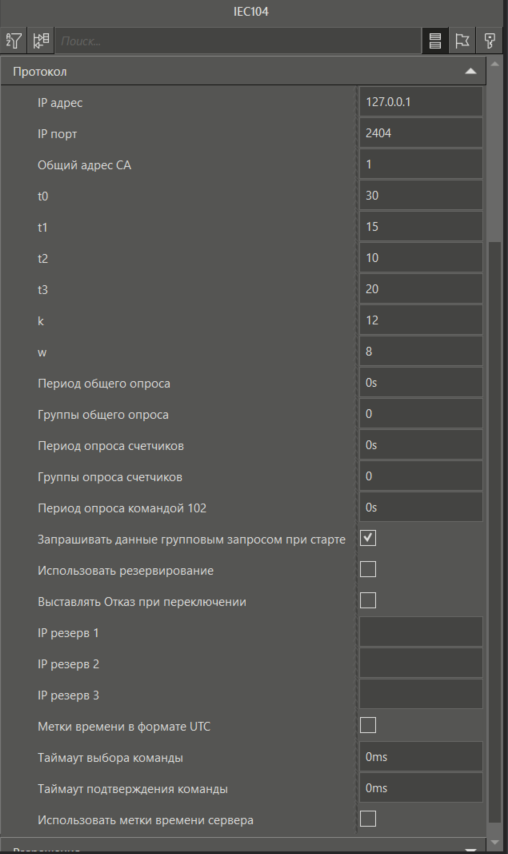Check 'Выставлять Отказ при переключении' box
Image resolution: width=508 pixels, height=854 pixels.
point(368,600)
